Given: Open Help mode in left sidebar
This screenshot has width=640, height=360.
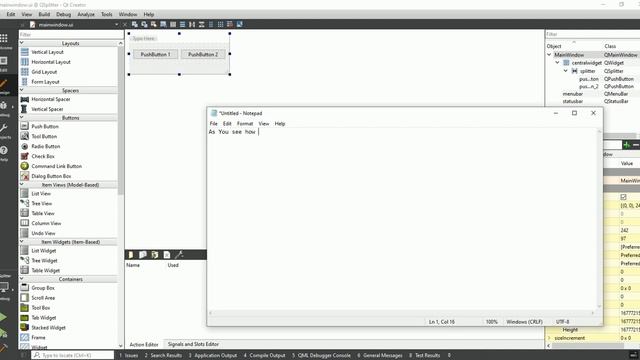Looking at the screenshot, I should [4, 153].
